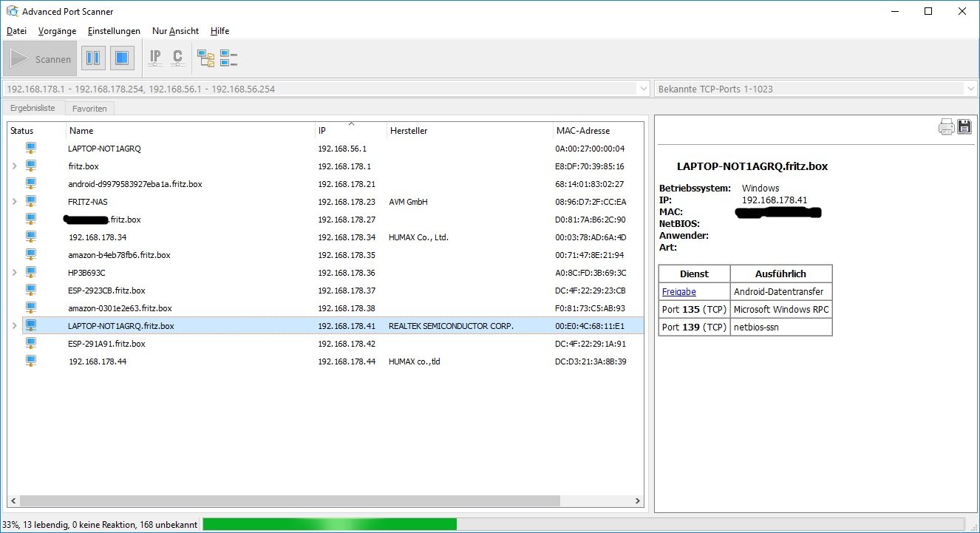
Task: Click the Scannen play button
Action: click(40, 58)
